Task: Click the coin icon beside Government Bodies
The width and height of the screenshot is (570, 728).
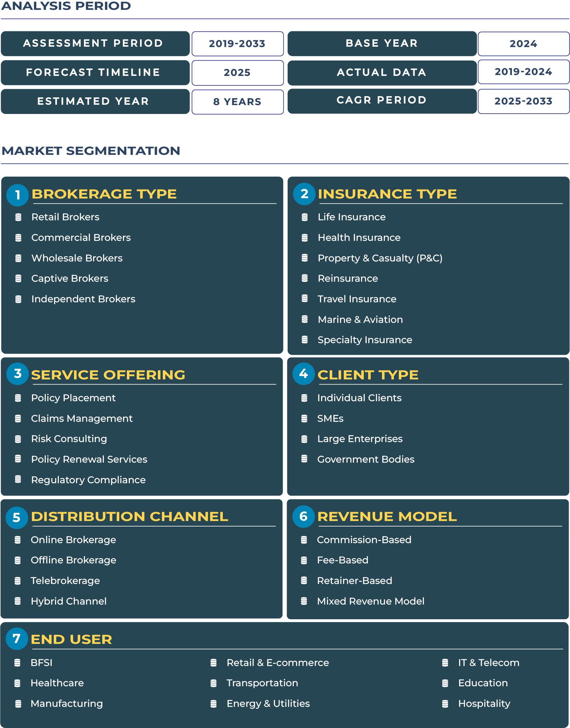Action: [x=304, y=459]
